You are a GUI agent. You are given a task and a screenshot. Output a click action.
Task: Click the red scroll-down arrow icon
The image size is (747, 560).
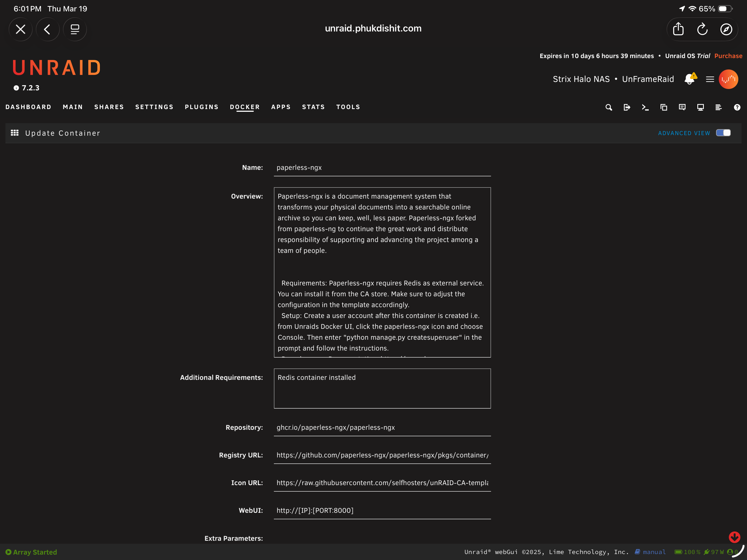click(734, 537)
